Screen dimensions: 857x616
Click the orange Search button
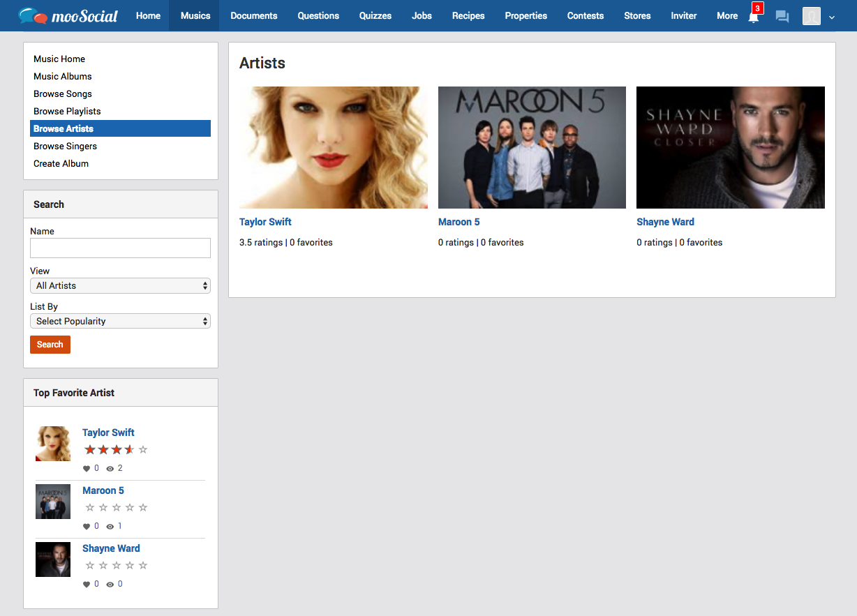[x=50, y=345]
